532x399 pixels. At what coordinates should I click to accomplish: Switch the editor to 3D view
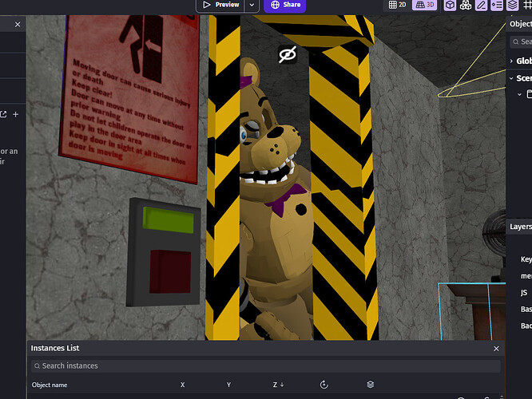(425, 5)
